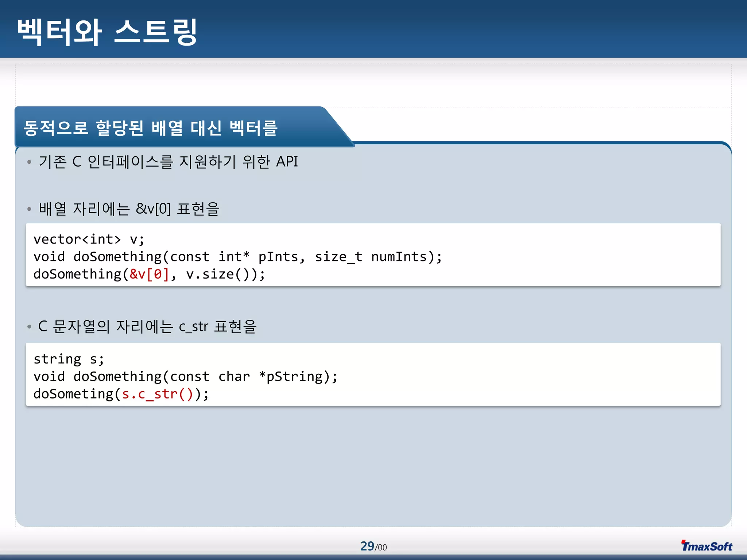747x560 pixels.
Task: Click the red '&v[0]' code text
Action: [150, 274]
